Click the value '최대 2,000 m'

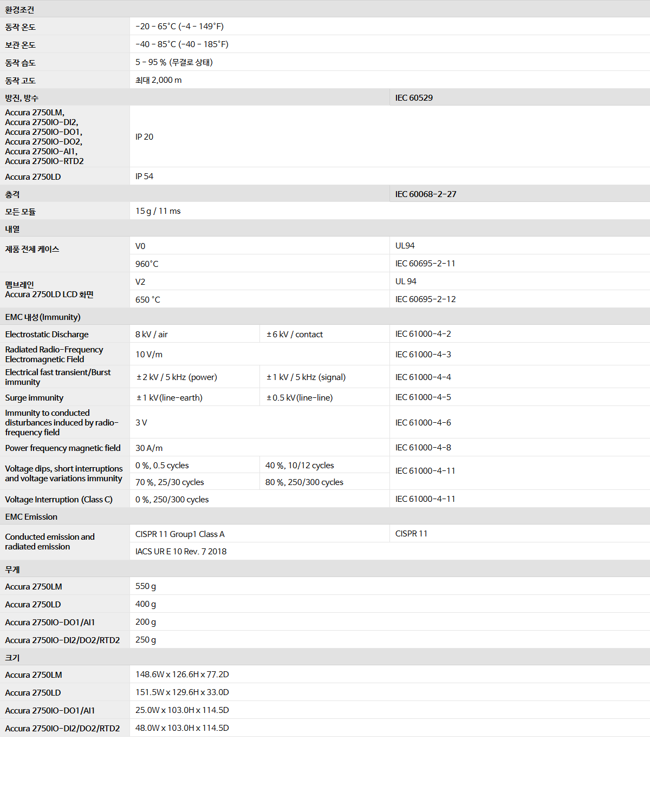[x=159, y=80]
